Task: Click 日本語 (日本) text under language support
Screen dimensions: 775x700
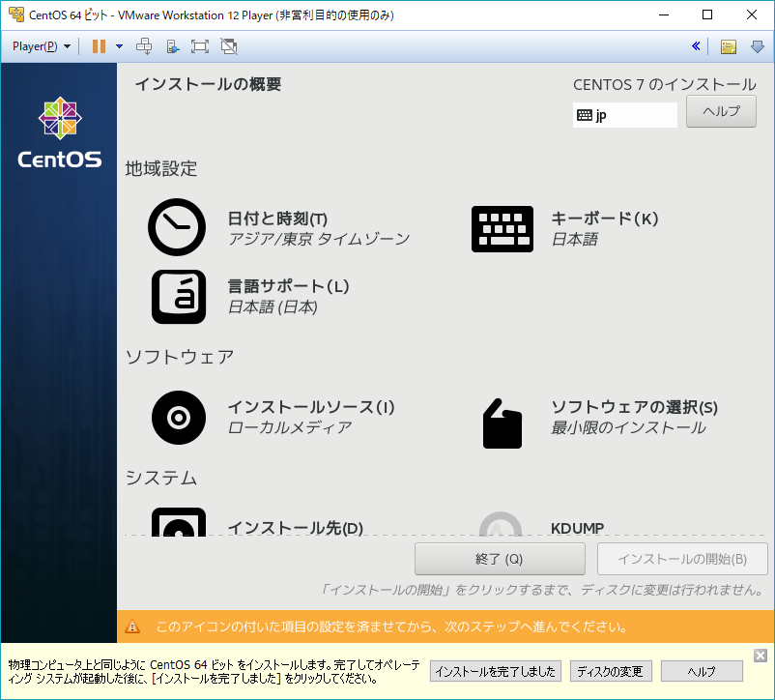Action: pos(273,307)
